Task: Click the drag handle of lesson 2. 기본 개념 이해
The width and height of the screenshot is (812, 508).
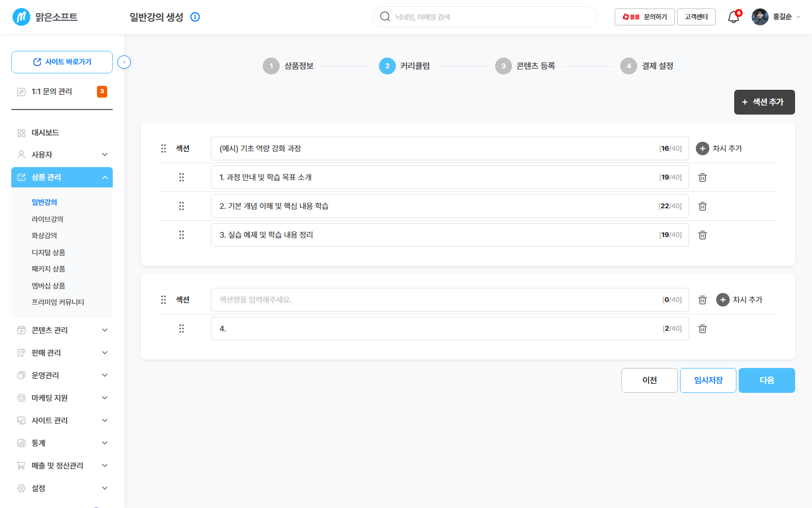Action: coord(182,206)
